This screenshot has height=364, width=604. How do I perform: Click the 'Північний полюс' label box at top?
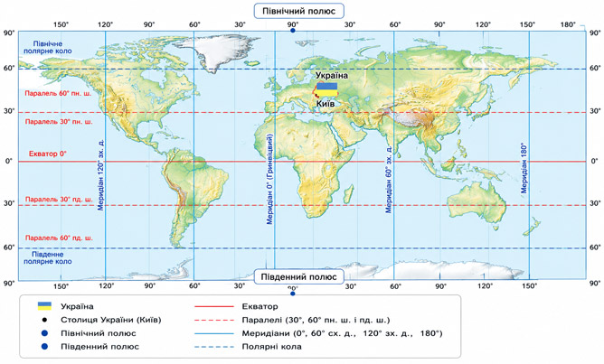[299, 11]
